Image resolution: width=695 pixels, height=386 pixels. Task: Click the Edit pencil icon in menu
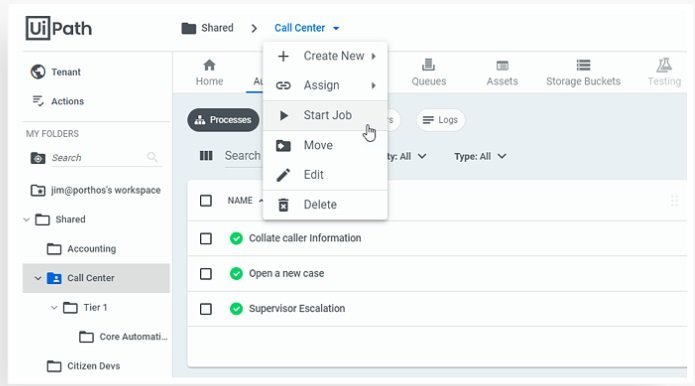coord(283,175)
